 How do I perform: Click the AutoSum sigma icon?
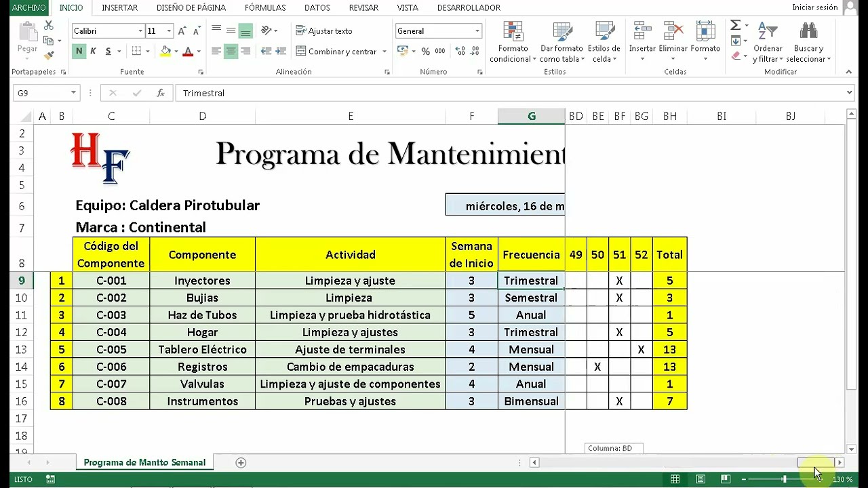[x=735, y=25]
